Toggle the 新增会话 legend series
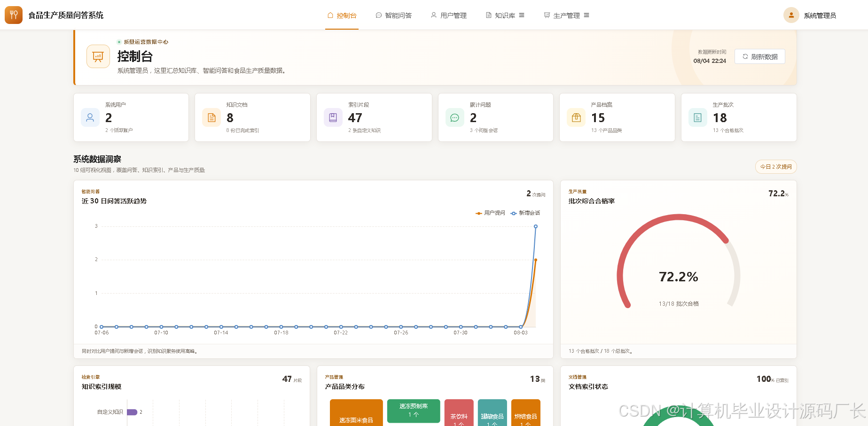 525,213
